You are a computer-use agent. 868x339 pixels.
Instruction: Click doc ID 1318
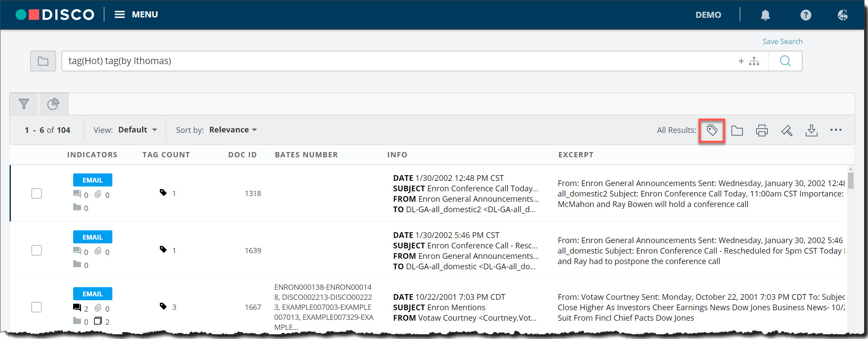(x=253, y=193)
